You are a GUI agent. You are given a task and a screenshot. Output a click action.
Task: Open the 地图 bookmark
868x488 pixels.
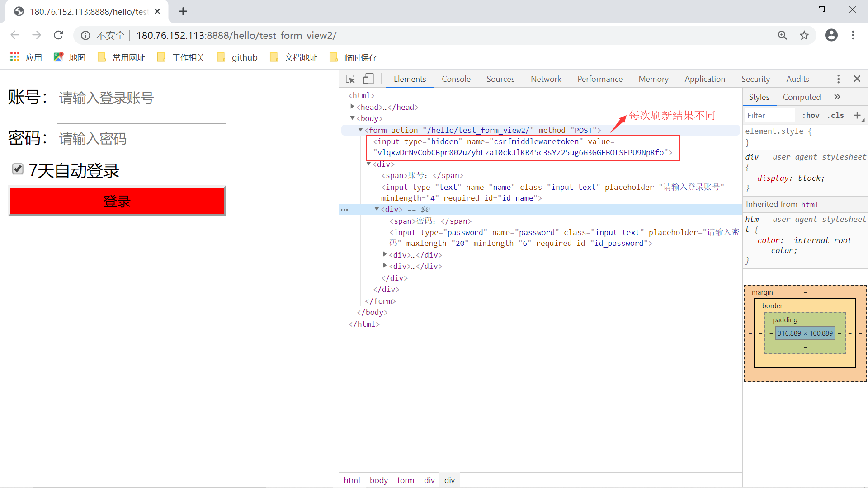pyautogui.click(x=70, y=57)
